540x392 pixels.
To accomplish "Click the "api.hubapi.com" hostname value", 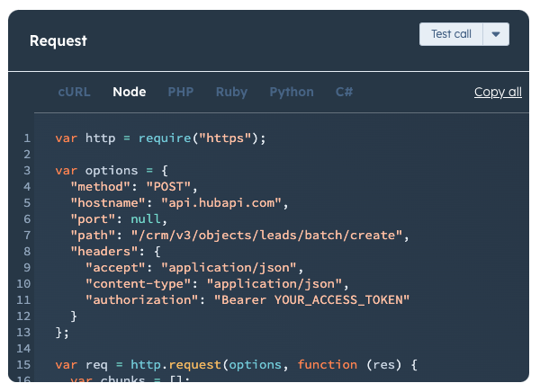I will point(221,203).
